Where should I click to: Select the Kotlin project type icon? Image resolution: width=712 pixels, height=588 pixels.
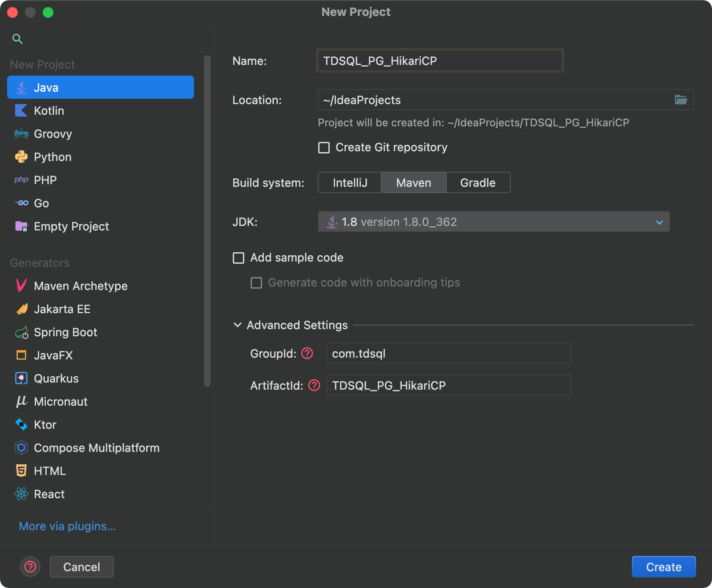pos(21,110)
